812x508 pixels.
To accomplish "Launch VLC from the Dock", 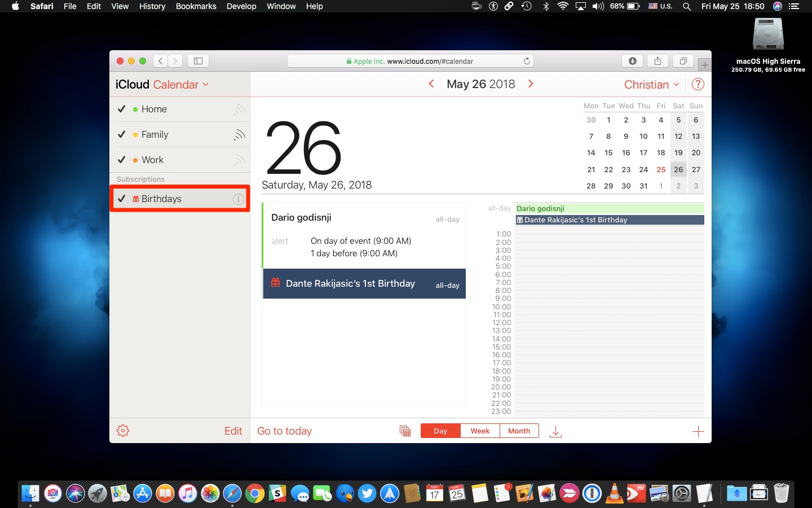I will (614, 493).
